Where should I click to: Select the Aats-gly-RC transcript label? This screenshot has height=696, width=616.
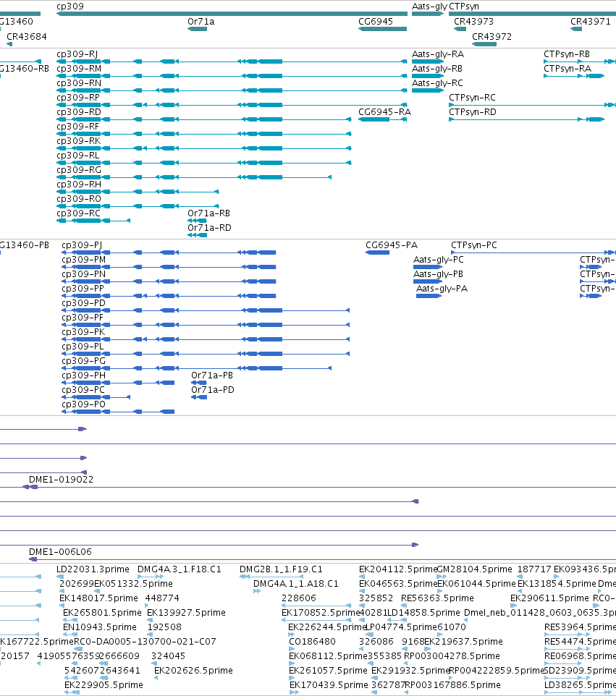[437, 83]
